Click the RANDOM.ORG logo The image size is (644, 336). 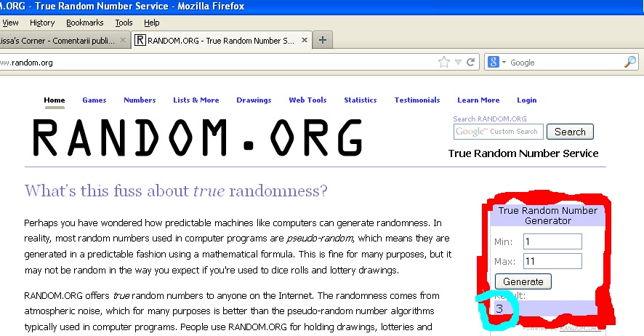click(198, 138)
